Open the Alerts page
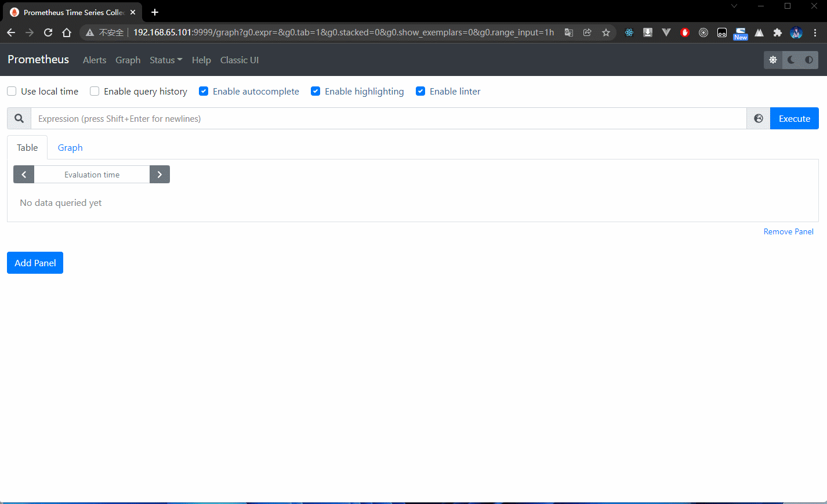Screen dimensions: 827x504 (95, 60)
